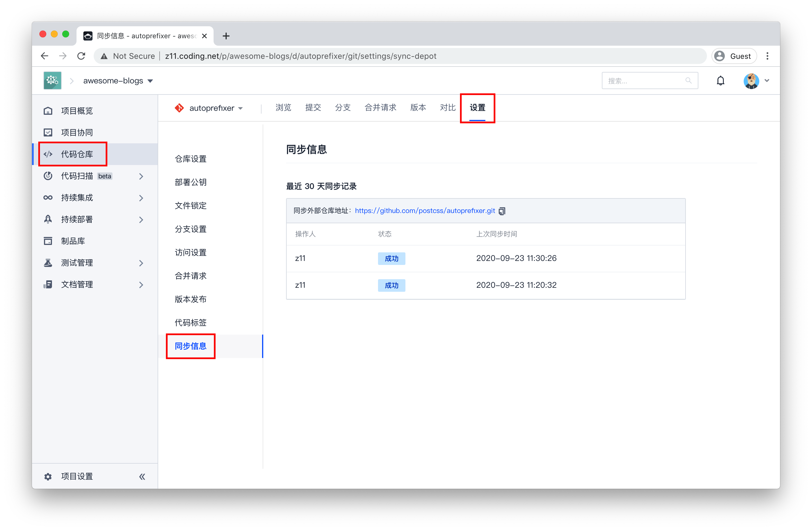This screenshot has width=812, height=531.
Task: Open 制品库 in the sidebar
Action: pos(73,241)
